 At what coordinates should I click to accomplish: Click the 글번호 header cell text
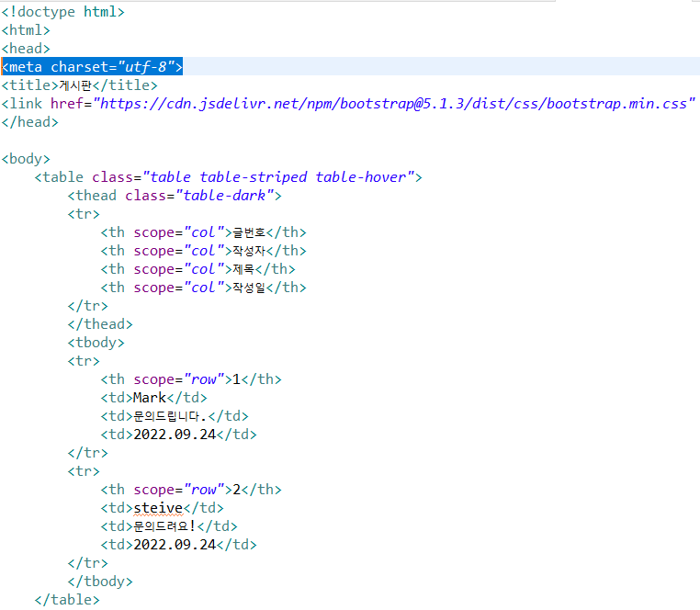[249, 232]
